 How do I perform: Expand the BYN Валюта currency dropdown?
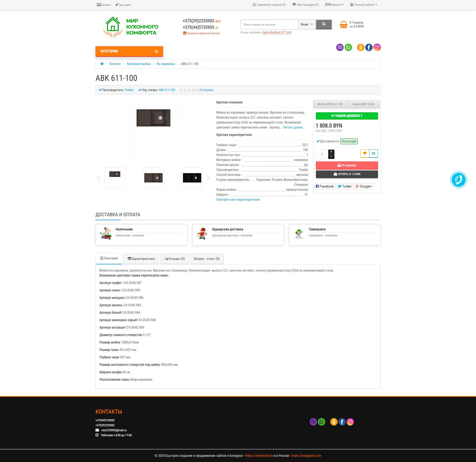(x=334, y=5)
